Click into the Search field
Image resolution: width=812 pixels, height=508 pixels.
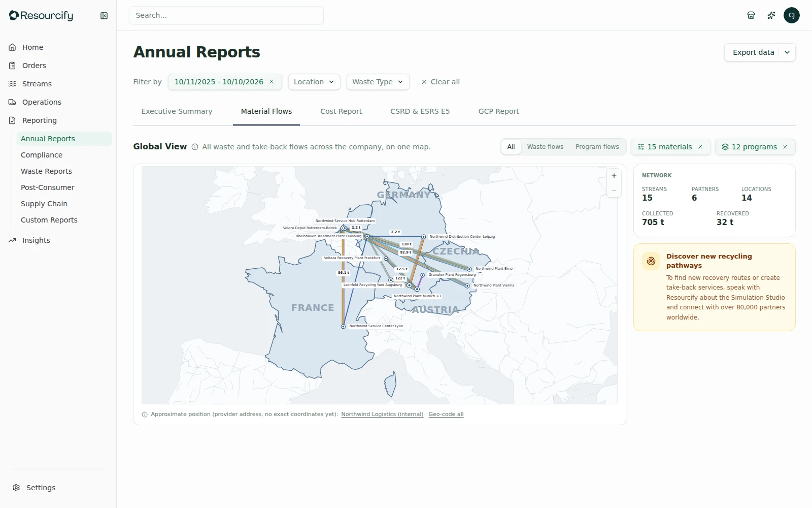(226, 15)
